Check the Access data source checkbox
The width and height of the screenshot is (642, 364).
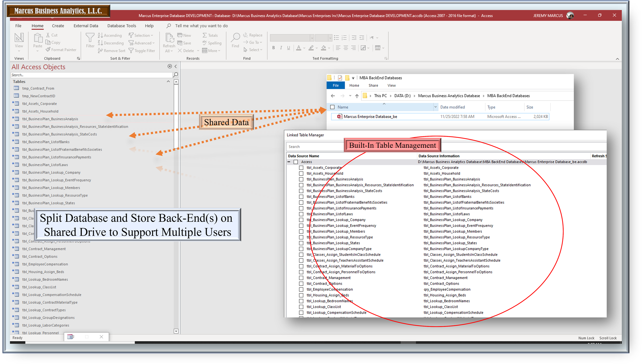pyautogui.click(x=296, y=162)
